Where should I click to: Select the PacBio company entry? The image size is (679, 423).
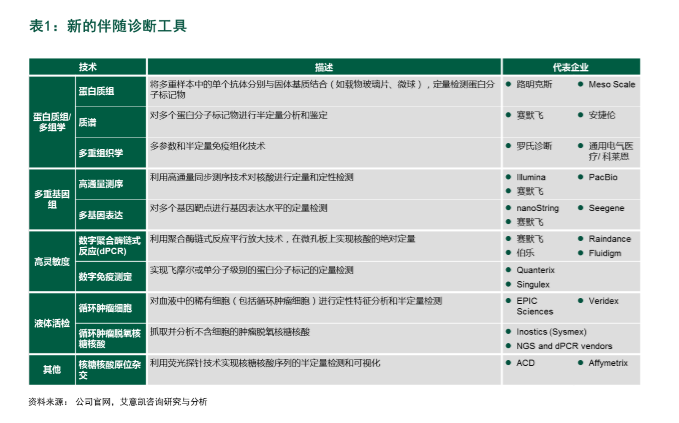click(603, 177)
